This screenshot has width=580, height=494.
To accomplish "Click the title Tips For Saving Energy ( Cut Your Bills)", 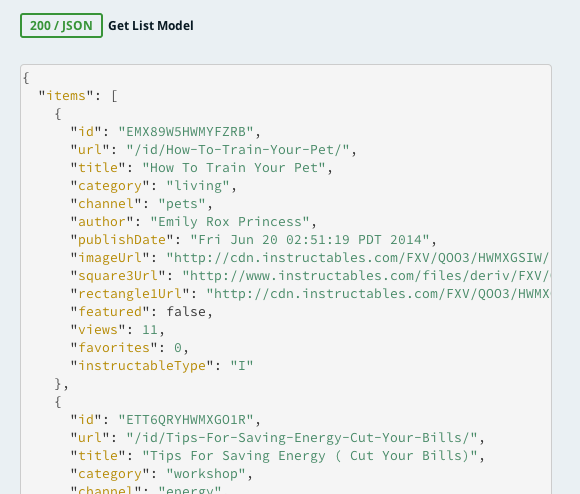I will [x=310, y=456].
